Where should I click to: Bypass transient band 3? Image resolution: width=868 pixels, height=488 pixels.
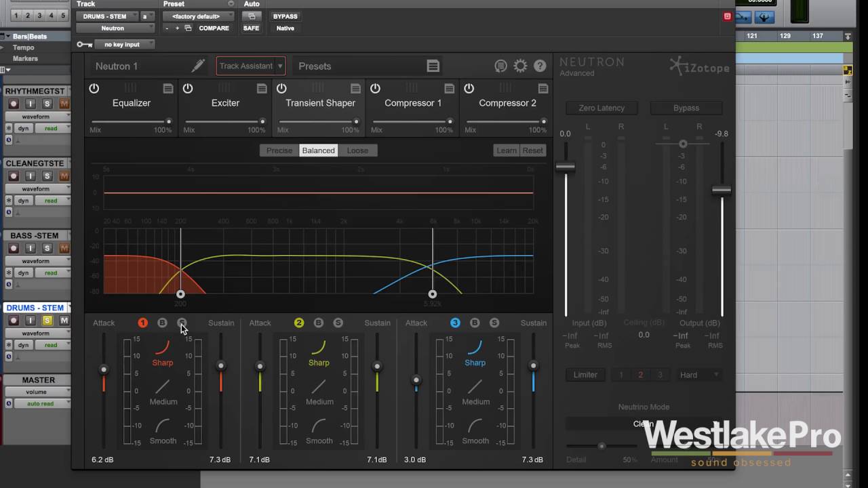[475, 323]
